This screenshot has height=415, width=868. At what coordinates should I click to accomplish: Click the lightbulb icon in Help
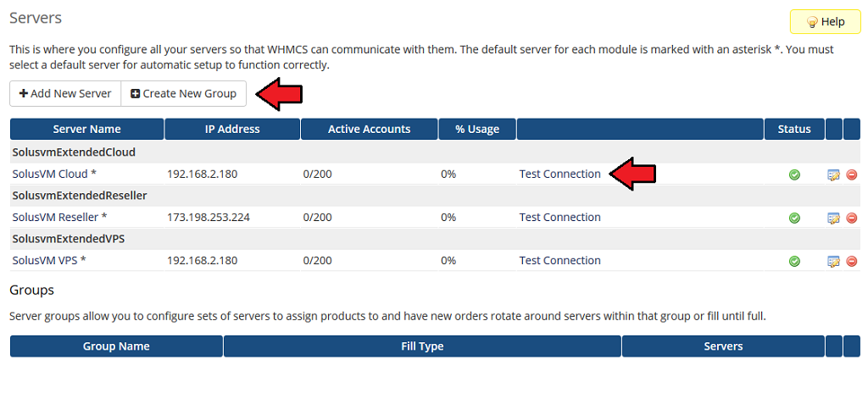(812, 21)
